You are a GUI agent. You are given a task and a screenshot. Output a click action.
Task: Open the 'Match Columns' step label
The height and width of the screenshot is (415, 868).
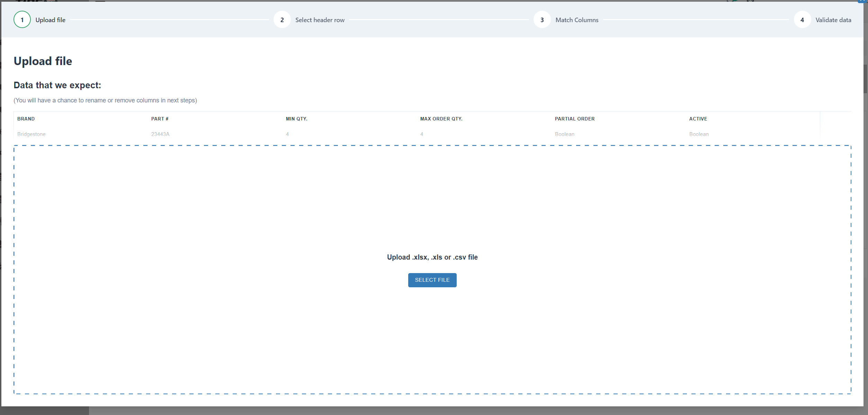tap(576, 20)
